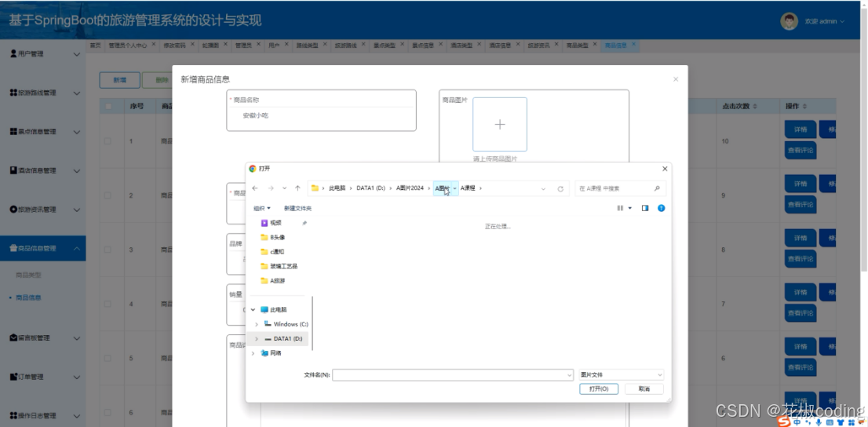Click the A图片2024 breadcrumb segment

click(410, 188)
